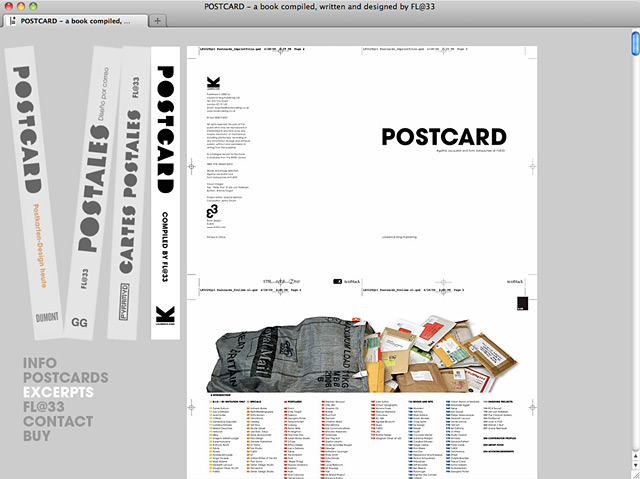Click the PYRAMYD publisher logo on spine
640x479 pixels.
coord(124,301)
